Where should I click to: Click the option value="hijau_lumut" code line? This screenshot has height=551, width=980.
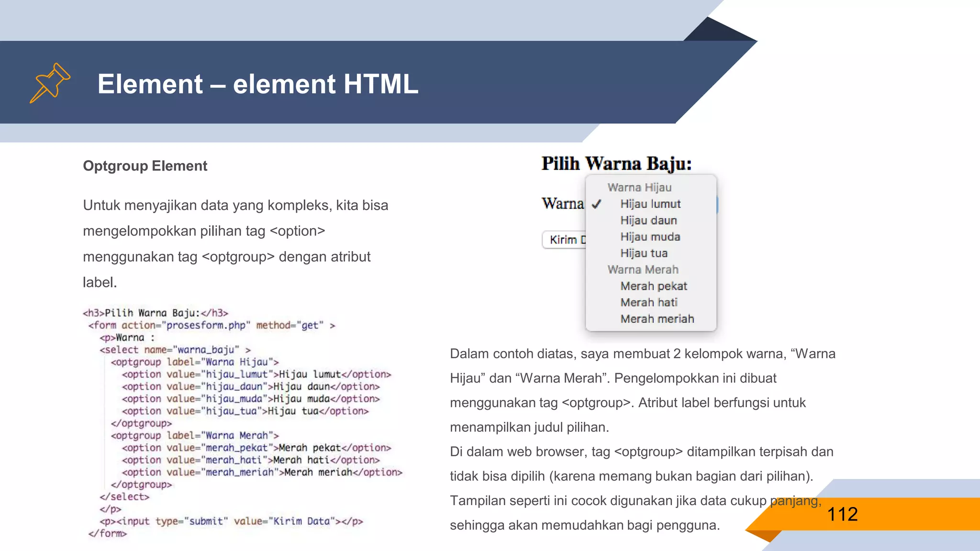coord(256,374)
